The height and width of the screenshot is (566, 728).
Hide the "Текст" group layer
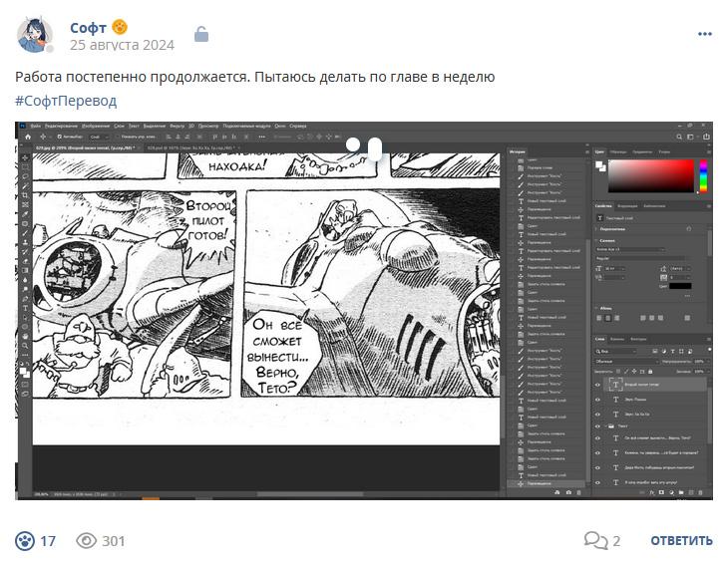click(597, 425)
